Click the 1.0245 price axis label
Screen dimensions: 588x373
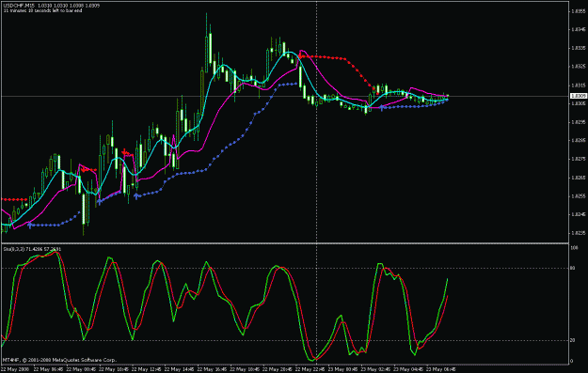point(578,214)
